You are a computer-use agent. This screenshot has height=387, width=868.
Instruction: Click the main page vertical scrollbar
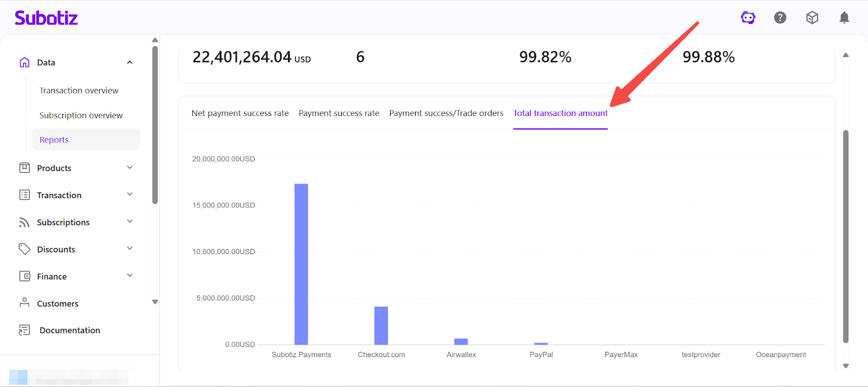coord(845,236)
